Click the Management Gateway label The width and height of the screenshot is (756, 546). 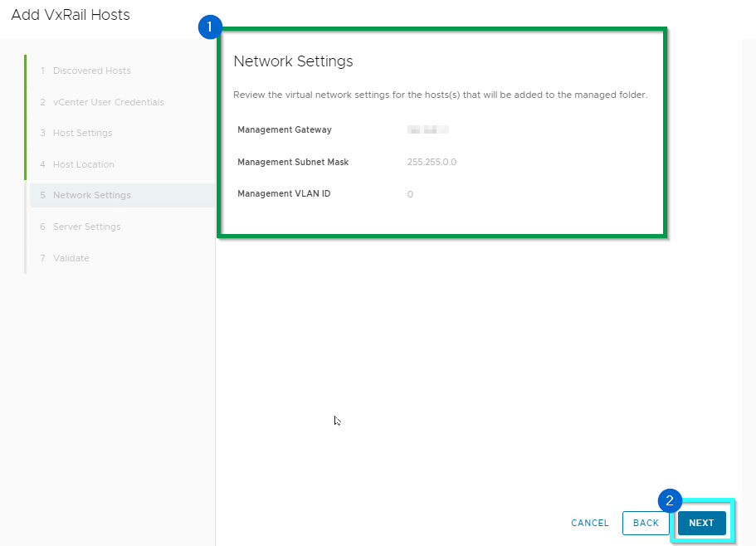point(285,129)
